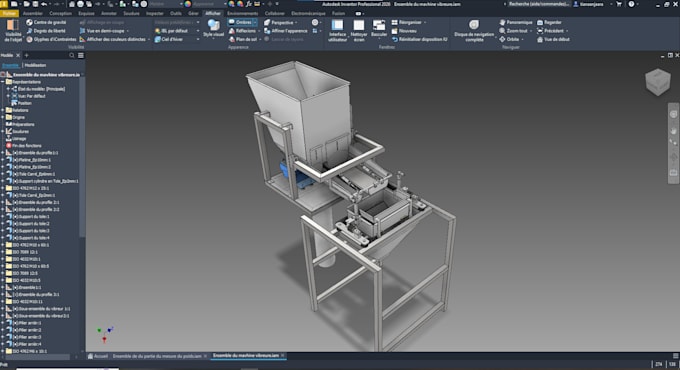
Task: Open the Fichier menu tab
Action: click(9, 13)
